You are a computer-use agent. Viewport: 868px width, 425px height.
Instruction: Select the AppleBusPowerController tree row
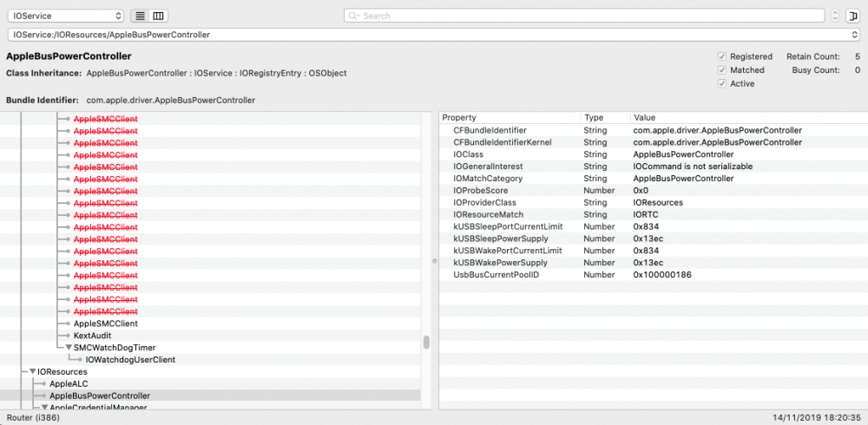(210, 396)
